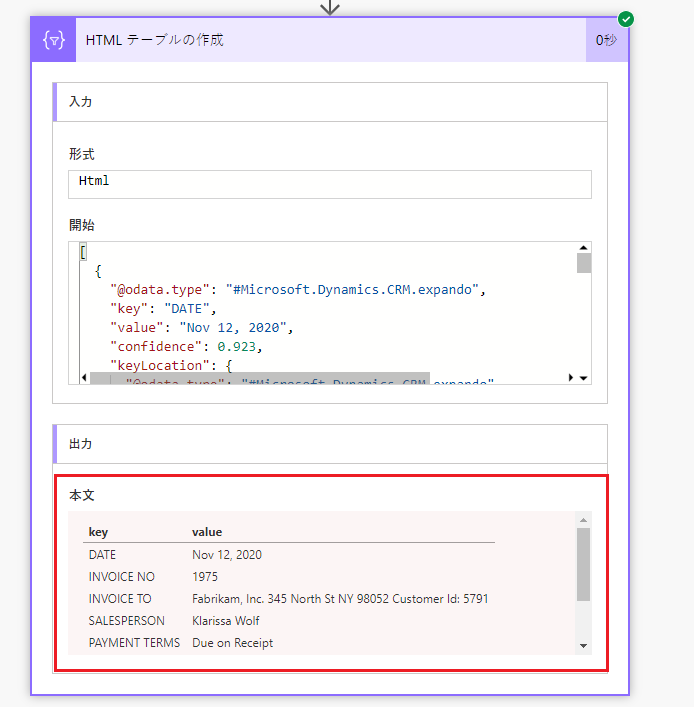Click the 開始 box vertical scrollbar thumb
This screenshot has width=694, height=707.
pos(584,263)
